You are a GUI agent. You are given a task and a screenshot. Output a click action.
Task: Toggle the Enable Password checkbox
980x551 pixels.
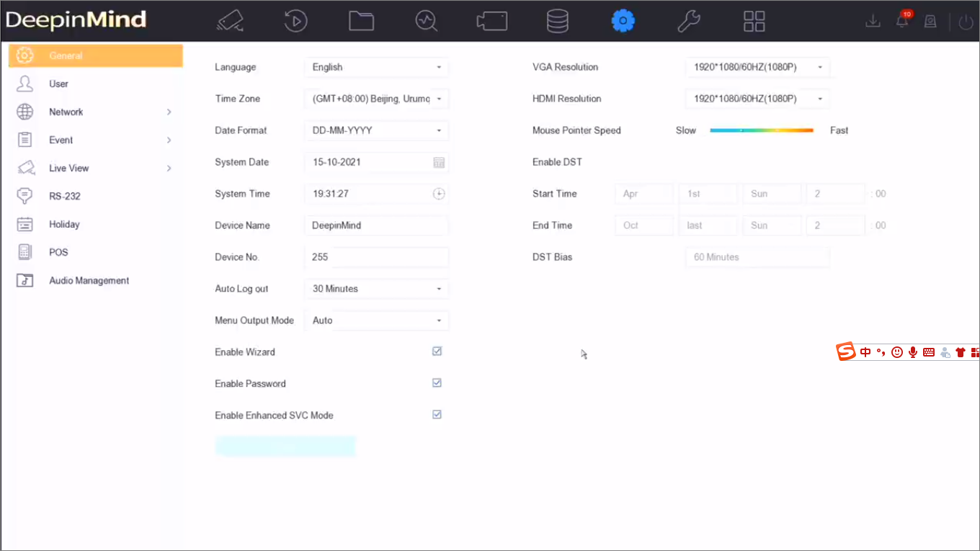coord(437,383)
